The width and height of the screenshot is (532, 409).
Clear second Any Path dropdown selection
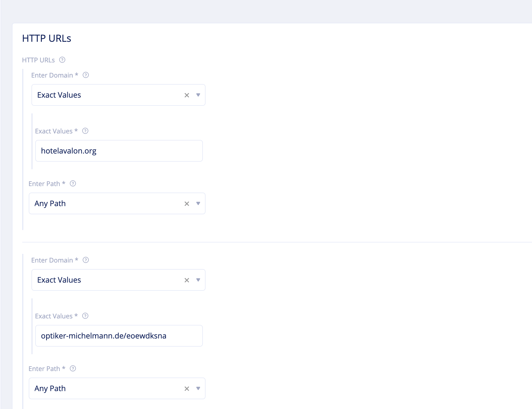tap(187, 389)
